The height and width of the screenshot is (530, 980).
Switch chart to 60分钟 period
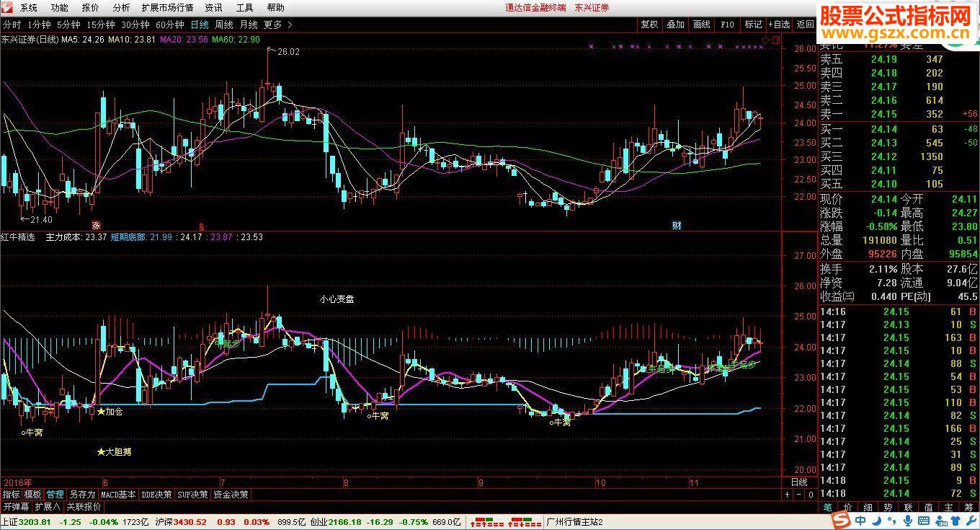[170, 24]
